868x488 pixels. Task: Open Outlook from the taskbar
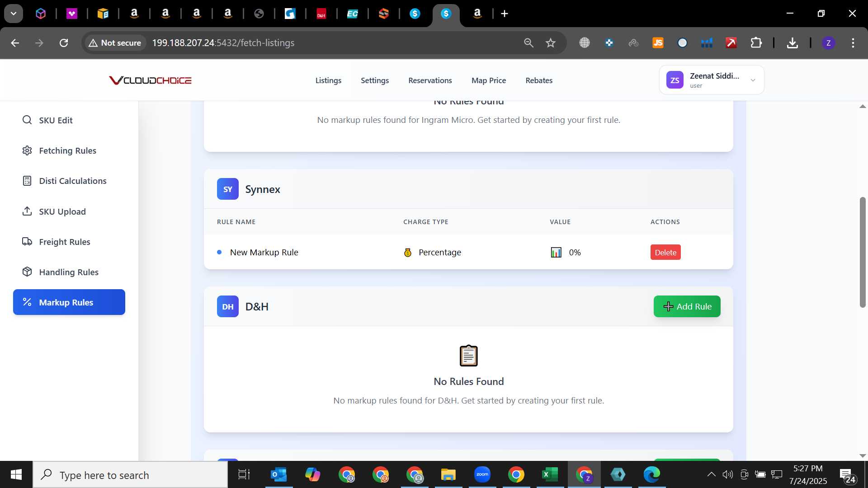278,474
